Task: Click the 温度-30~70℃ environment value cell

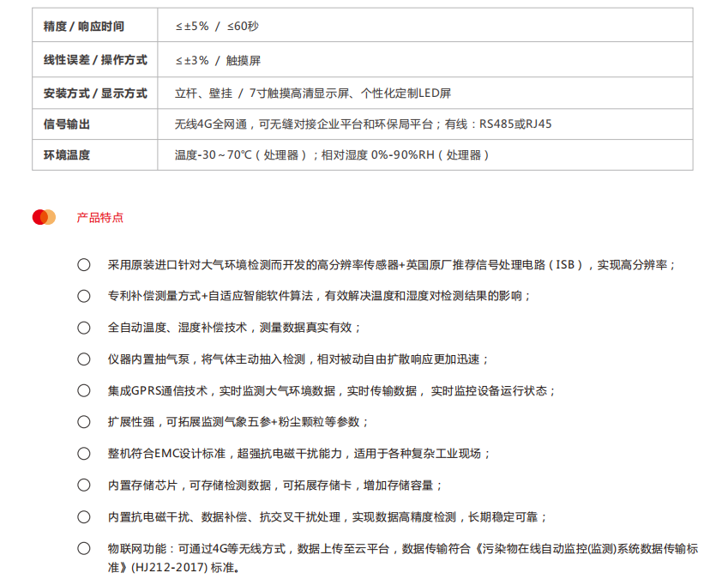Action: (x=333, y=155)
